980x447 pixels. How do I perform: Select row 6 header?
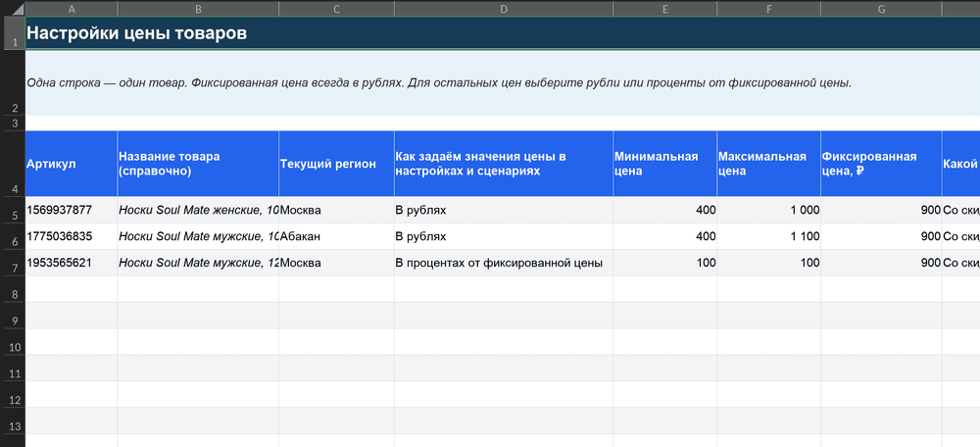[x=13, y=236]
